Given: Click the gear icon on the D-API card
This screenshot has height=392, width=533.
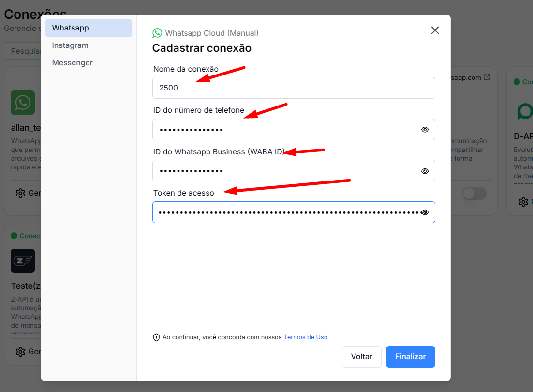Looking at the screenshot, I should (523, 202).
